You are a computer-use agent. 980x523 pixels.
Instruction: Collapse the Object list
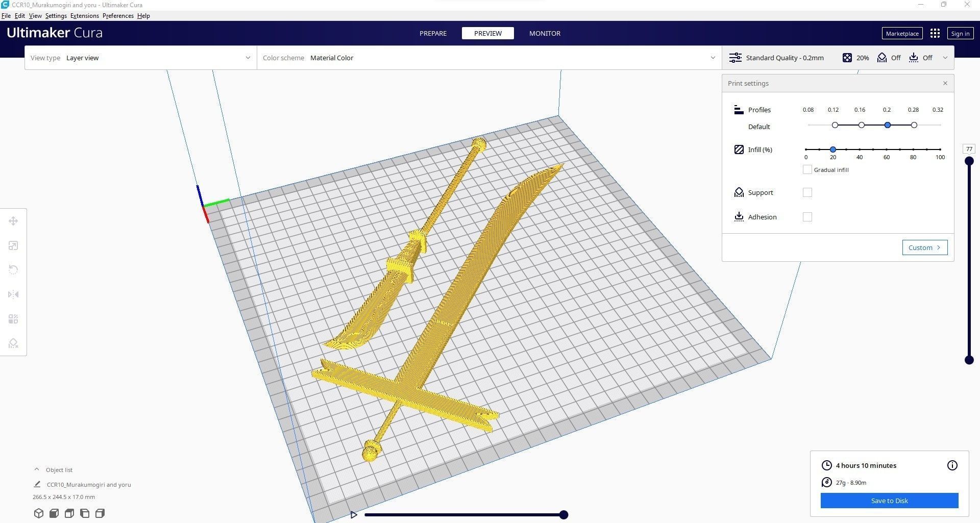(37, 469)
